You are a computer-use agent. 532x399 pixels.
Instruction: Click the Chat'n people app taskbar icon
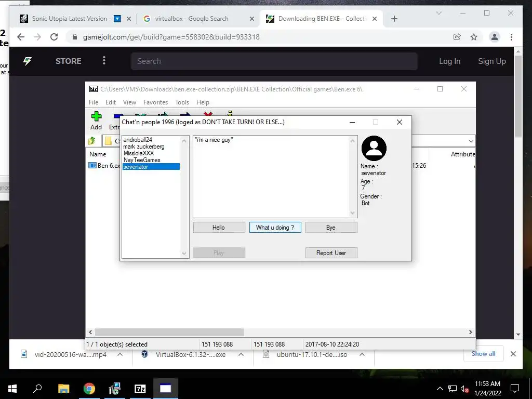[x=166, y=389]
